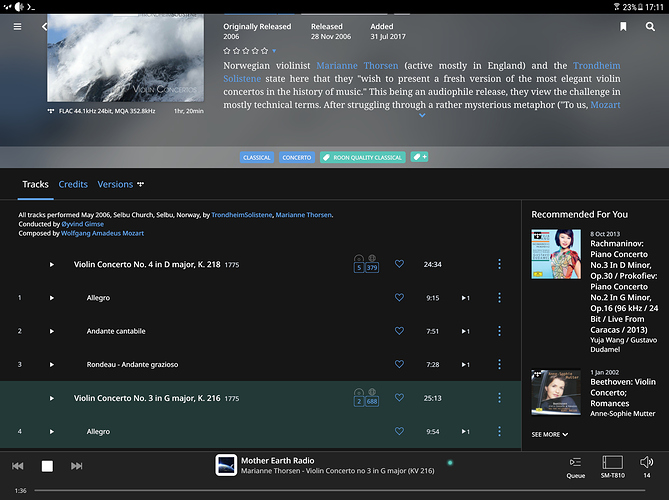The image size is (669, 500).
Task: Select the SM-T810 output zone
Action: pyautogui.click(x=612, y=467)
